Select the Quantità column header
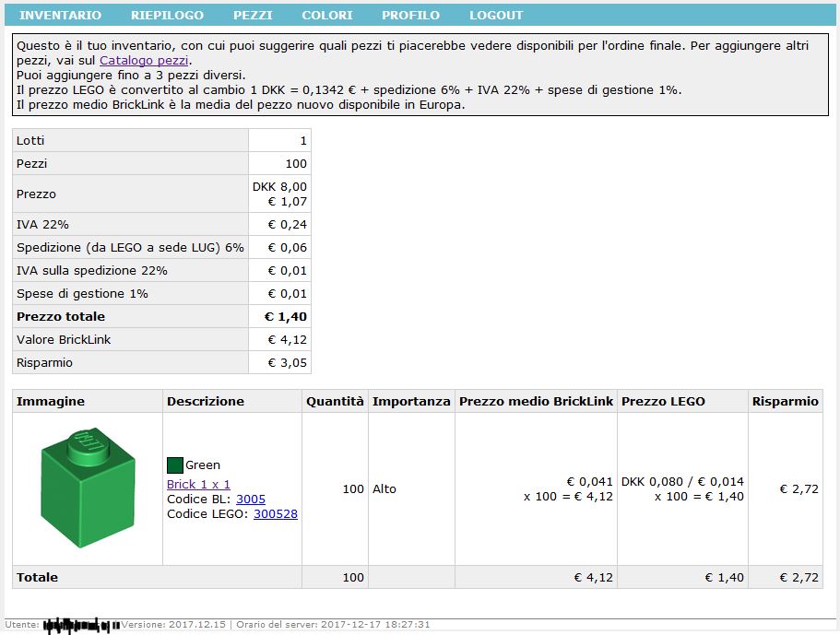 point(335,401)
